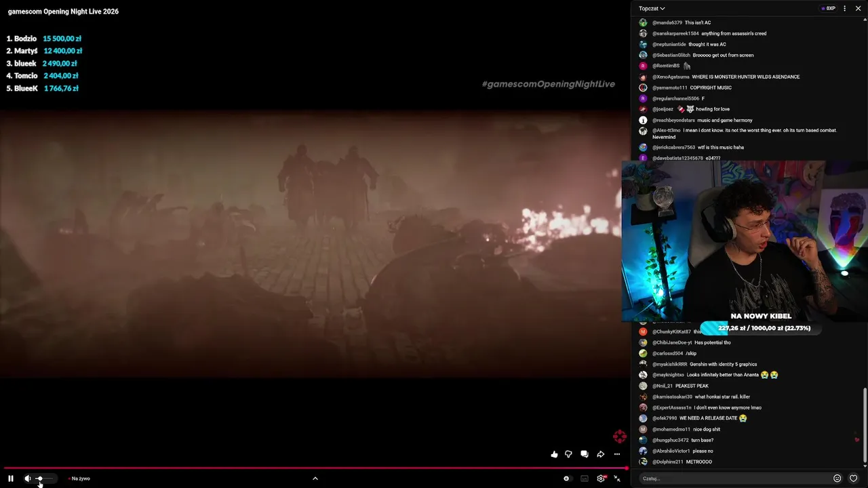Toggle subtitles with the captions icon
Image resolution: width=868 pixels, height=488 pixels.
tap(585, 479)
